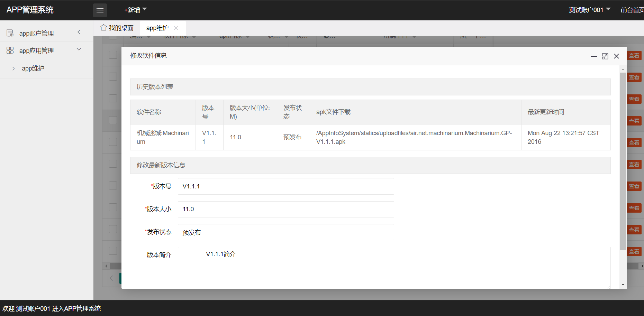Image resolution: width=644 pixels, height=316 pixels.
Task: Open the 测试账户001 user dropdown
Action: (x=590, y=10)
